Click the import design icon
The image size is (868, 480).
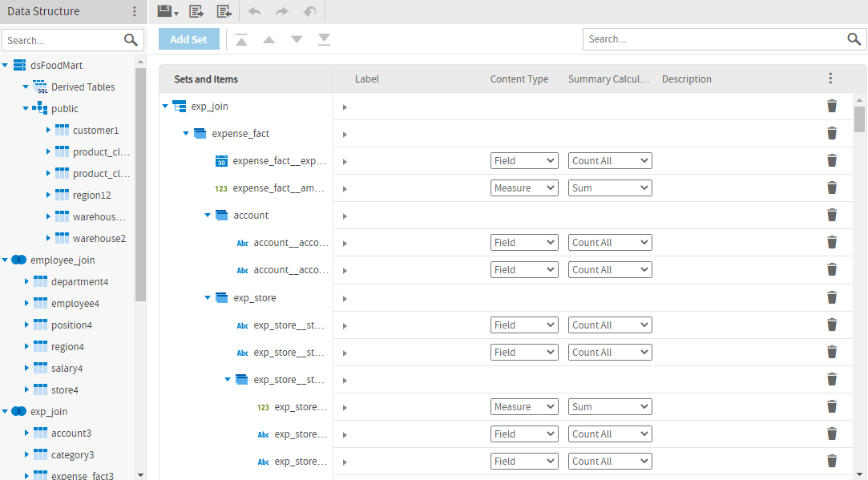(224, 11)
